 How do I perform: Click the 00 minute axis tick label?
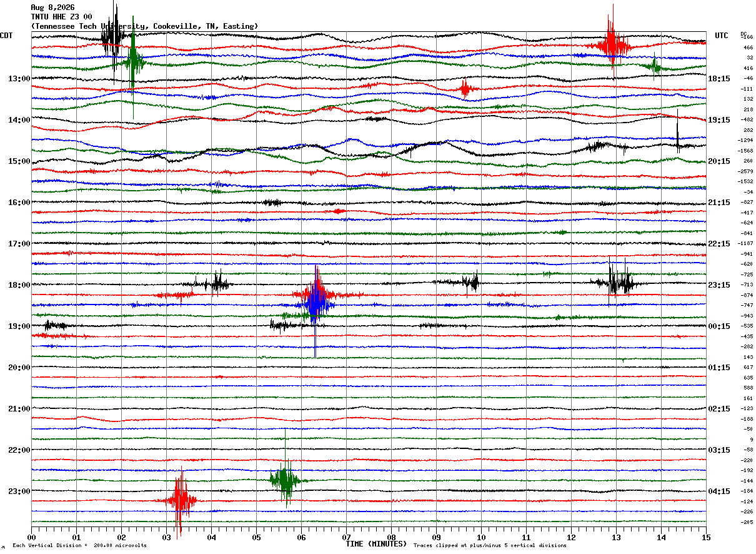32,537
